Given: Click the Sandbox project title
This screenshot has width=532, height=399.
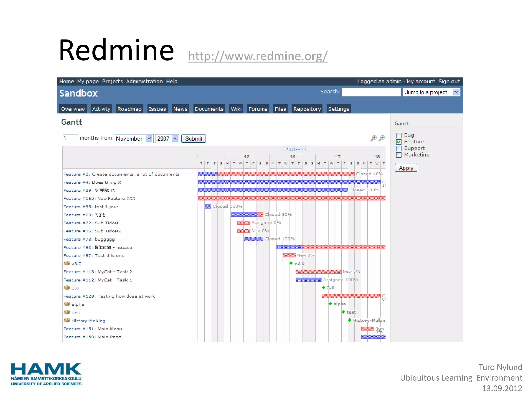Looking at the screenshot, I should 78,93.
